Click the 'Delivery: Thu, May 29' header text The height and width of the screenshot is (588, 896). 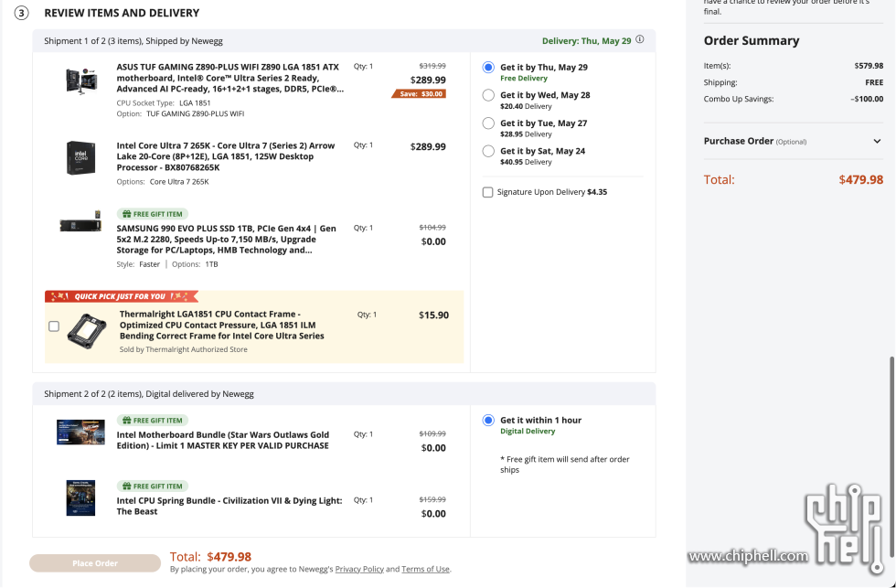(x=586, y=41)
